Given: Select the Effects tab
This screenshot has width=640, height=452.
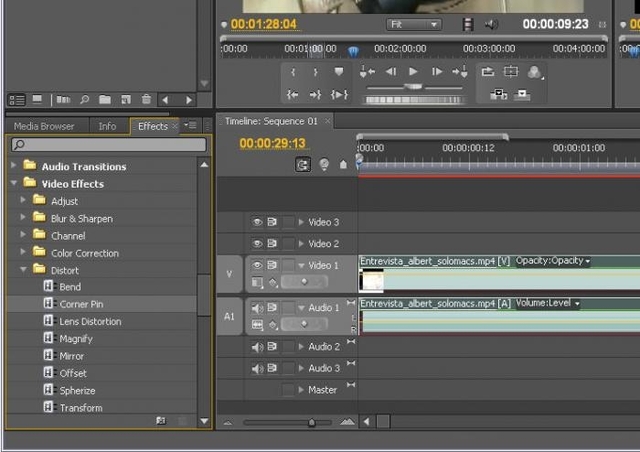Looking at the screenshot, I should coord(153,126).
